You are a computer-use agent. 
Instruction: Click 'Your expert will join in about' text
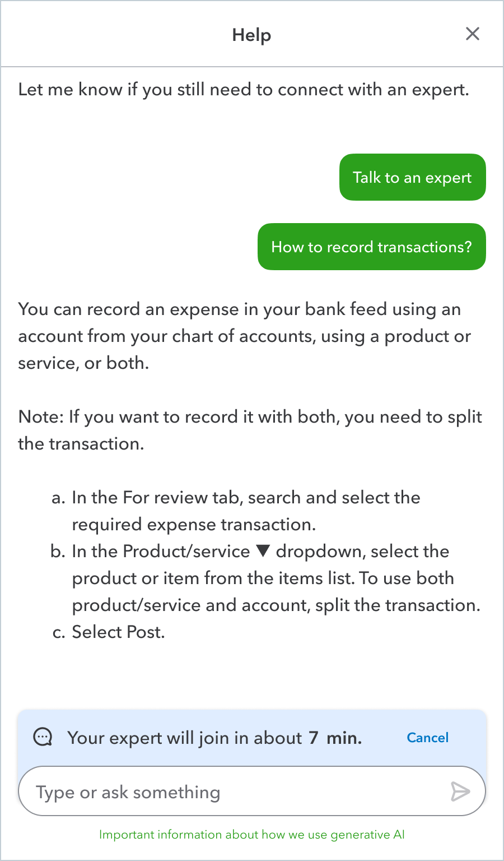[x=185, y=738]
